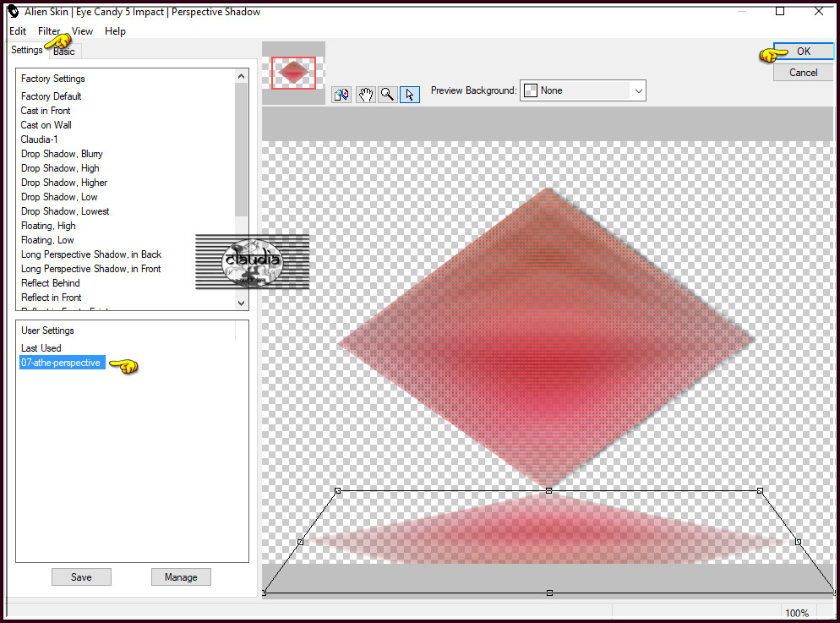Viewport: 840px width, 623px height.
Task: Select the Hand pan tool
Action: 365,95
